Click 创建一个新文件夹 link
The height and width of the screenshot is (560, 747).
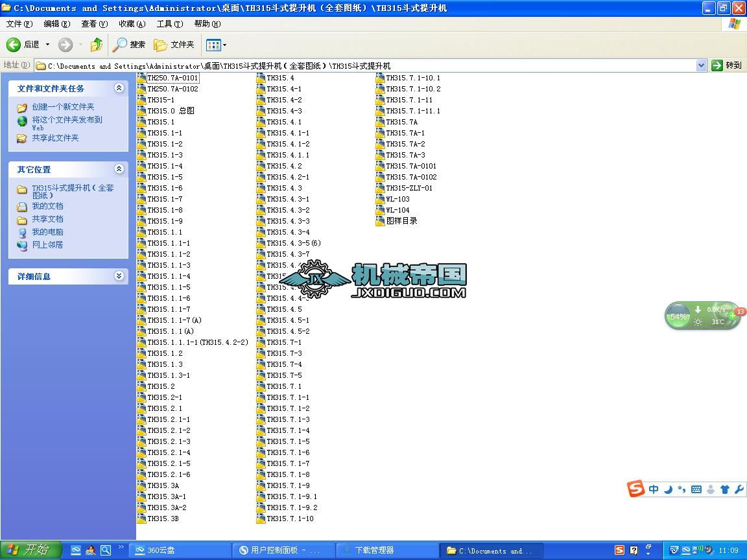click(x=63, y=107)
